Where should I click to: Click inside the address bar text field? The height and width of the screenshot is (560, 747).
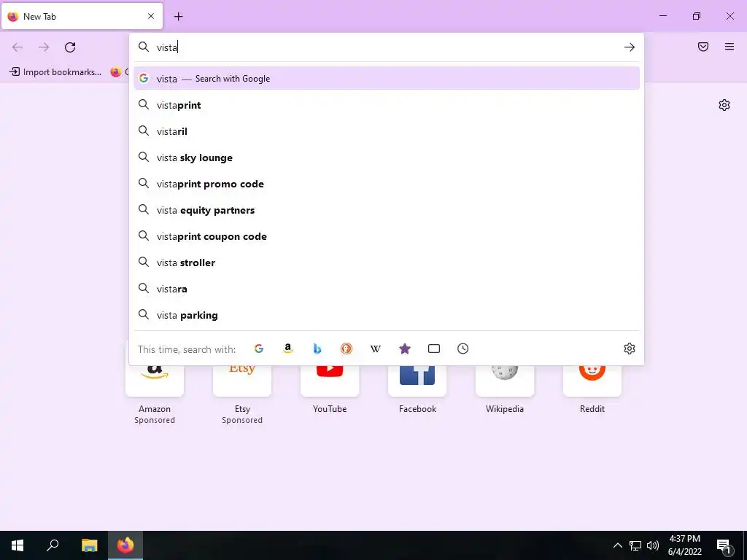tap(386, 47)
